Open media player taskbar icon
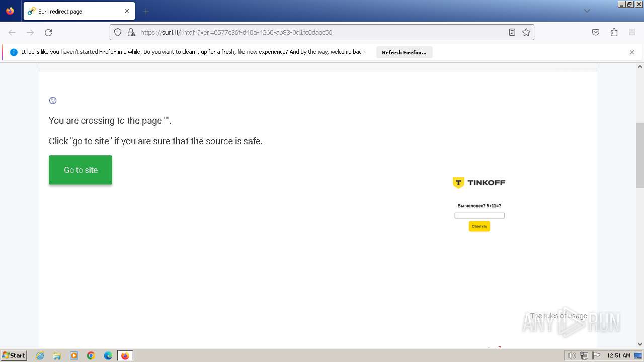The image size is (644, 362). 74,355
